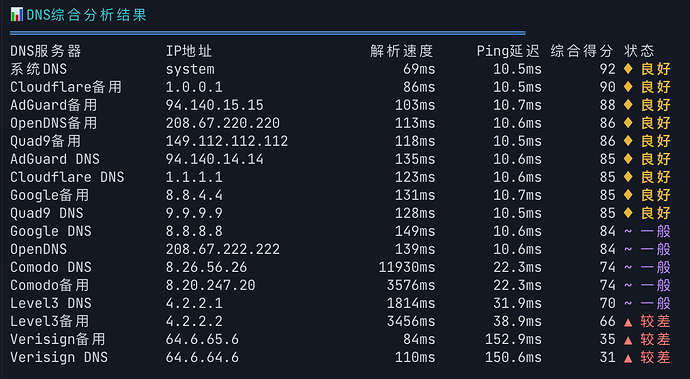690x379 pixels.
Task: Select the DNS综合分析结果 heading text
Action: [86, 15]
